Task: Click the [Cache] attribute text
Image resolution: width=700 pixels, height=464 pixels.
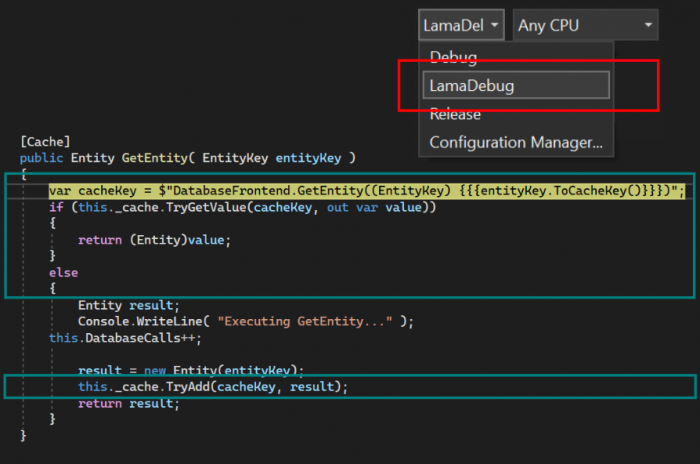Action: (x=45, y=142)
